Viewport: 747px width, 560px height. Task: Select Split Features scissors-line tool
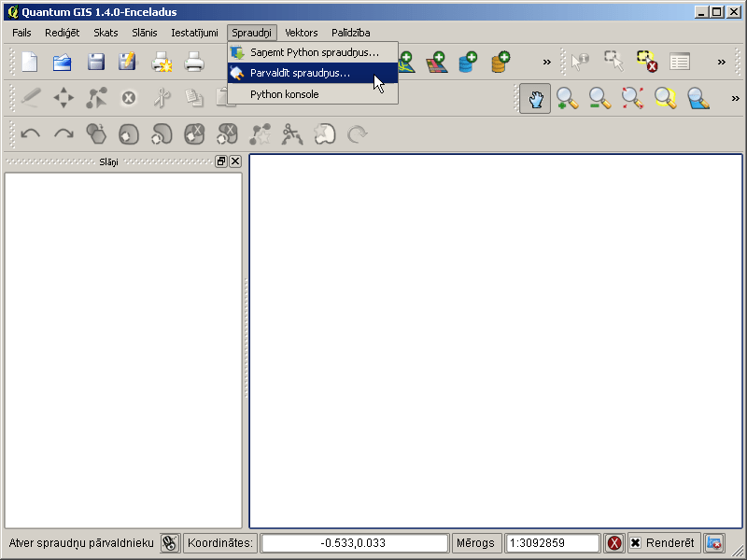292,134
